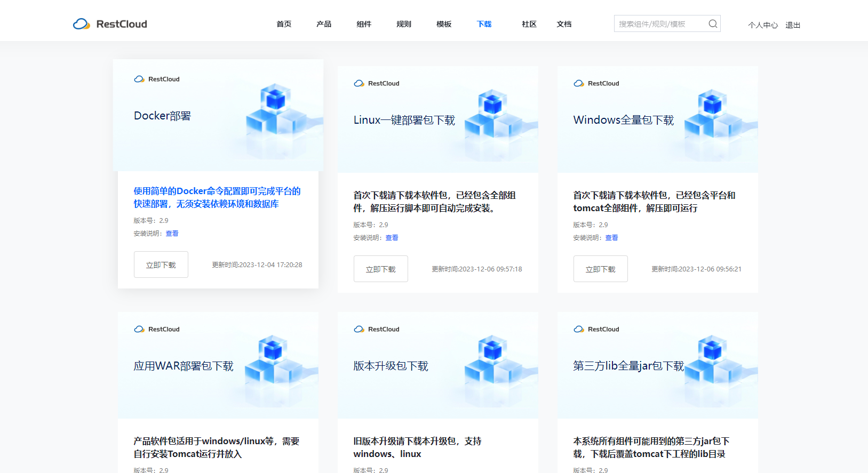Viewport: 868px width, 473px height.
Task: Click 版本号：2.9 on the Docker card
Action: [x=151, y=220]
